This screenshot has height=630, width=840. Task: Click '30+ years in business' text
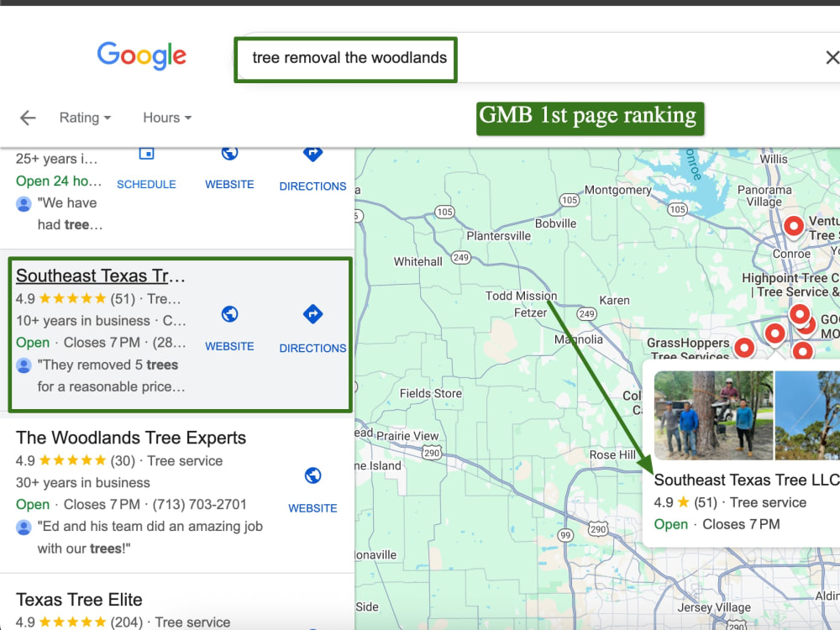tap(83, 483)
